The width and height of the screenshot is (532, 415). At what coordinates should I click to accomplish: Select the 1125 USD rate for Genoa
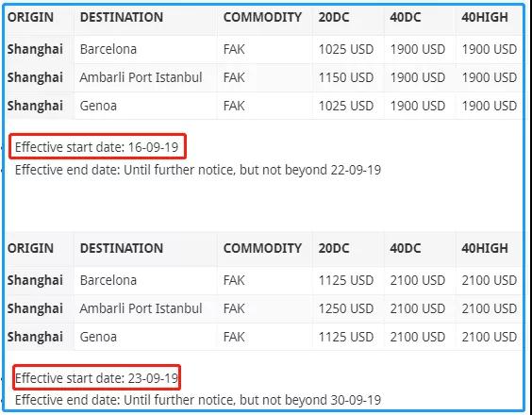pos(346,337)
